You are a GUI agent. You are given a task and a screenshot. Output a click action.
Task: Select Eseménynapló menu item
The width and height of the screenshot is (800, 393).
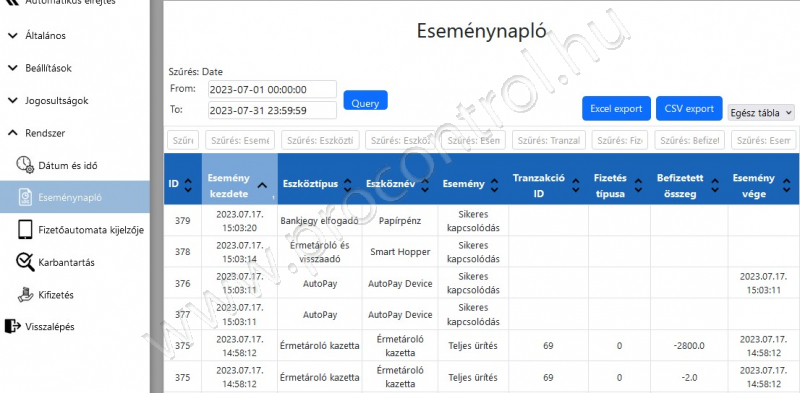point(74,197)
